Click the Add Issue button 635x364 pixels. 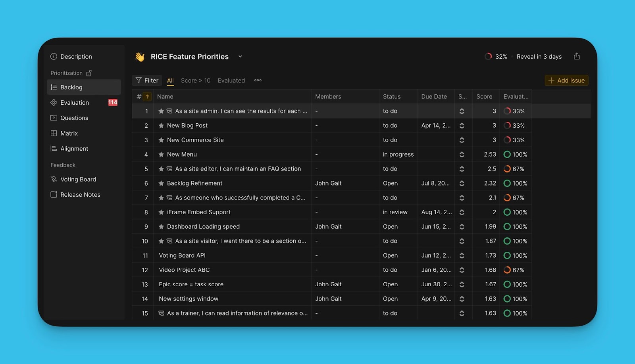[x=566, y=80]
